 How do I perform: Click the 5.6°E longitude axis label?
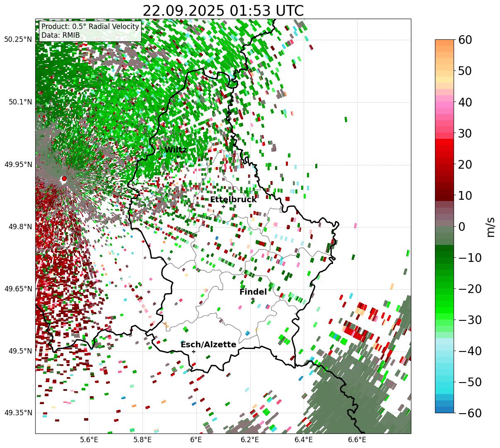[89, 440]
